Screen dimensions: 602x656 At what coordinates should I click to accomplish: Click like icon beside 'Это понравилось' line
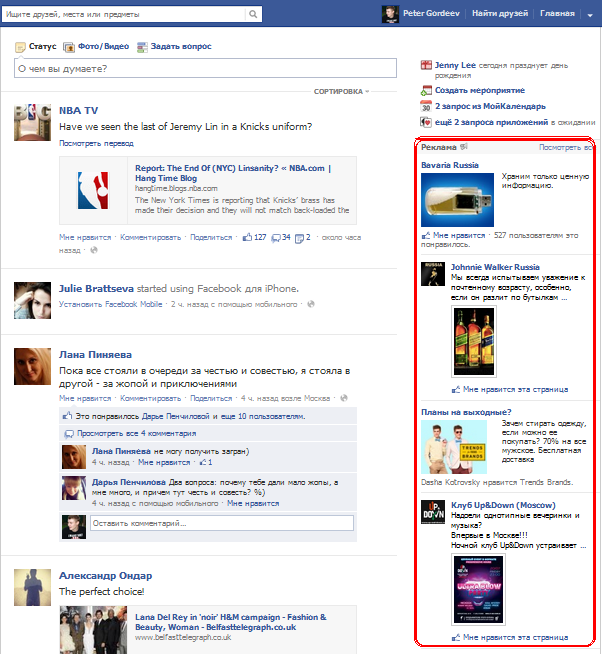pyautogui.click(x=67, y=416)
